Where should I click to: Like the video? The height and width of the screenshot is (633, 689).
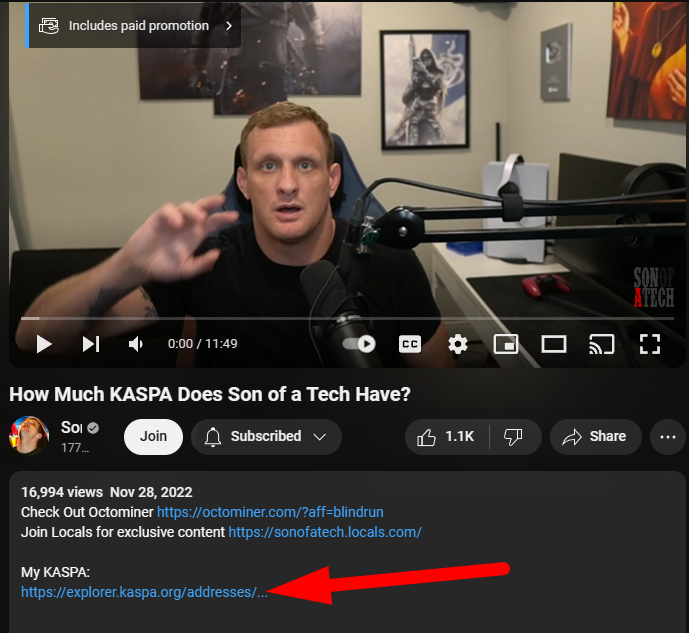pyautogui.click(x=446, y=437)
